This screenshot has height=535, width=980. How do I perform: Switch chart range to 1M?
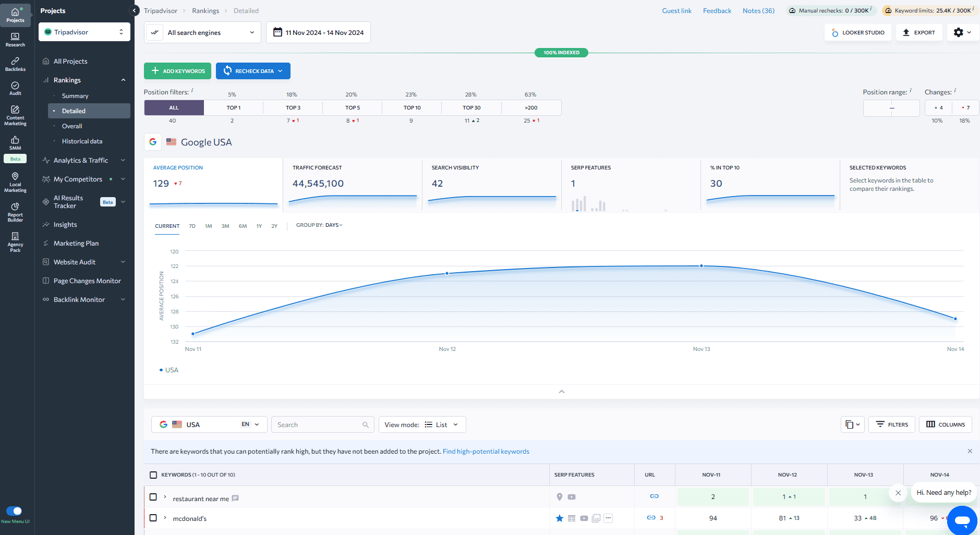[x=208, y=226]
